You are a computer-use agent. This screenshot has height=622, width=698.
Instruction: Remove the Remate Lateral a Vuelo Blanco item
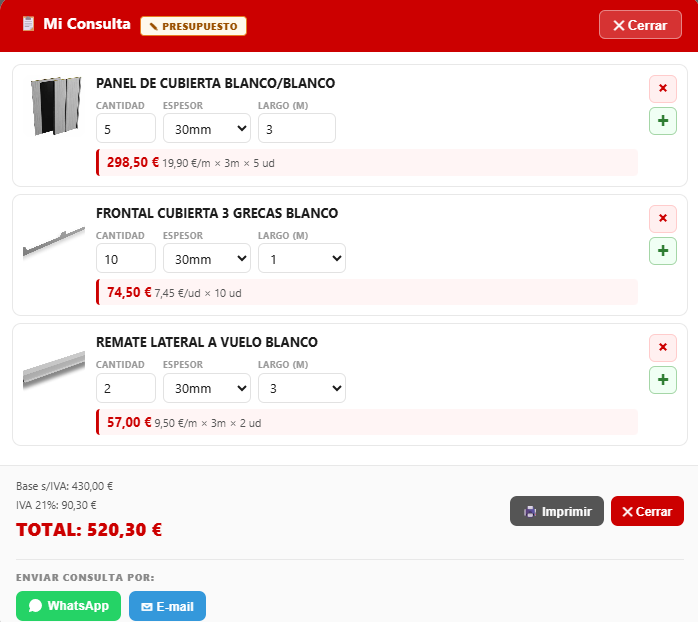662,348
